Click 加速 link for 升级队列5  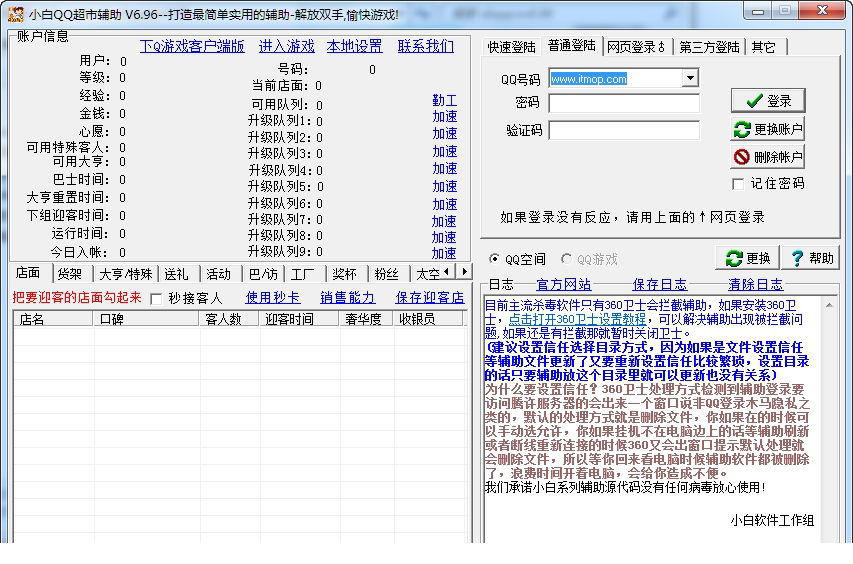(444, 187)
